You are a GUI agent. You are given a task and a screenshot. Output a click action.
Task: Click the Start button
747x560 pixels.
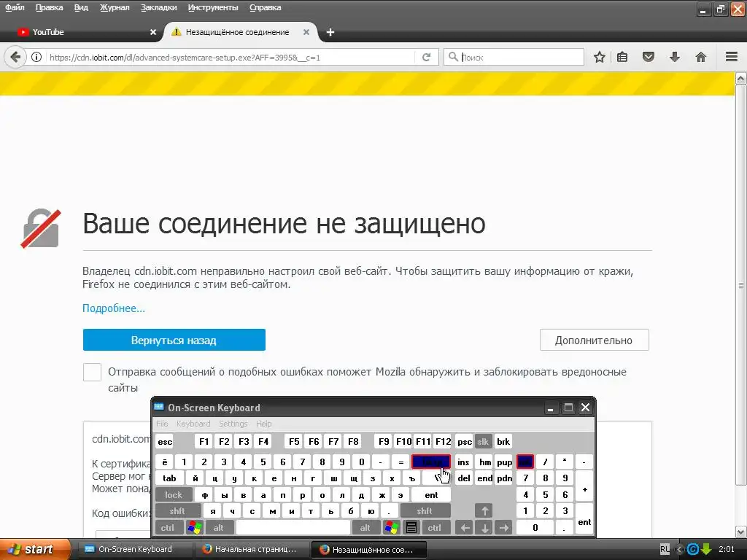pyautogui.click(x=35, y=549)
